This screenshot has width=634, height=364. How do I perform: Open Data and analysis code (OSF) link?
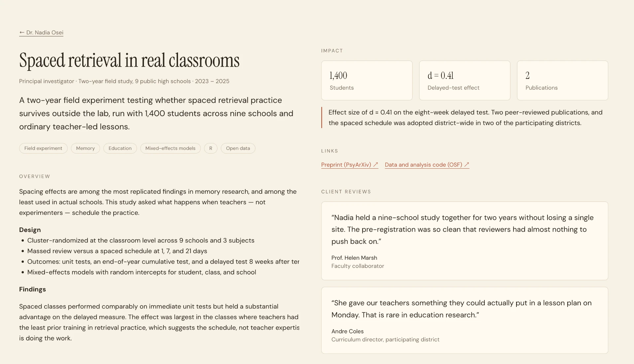coord(427,165)
